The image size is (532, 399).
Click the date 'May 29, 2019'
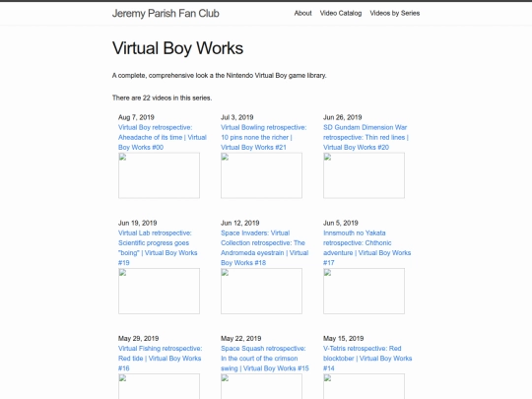(x=139, y=338)
